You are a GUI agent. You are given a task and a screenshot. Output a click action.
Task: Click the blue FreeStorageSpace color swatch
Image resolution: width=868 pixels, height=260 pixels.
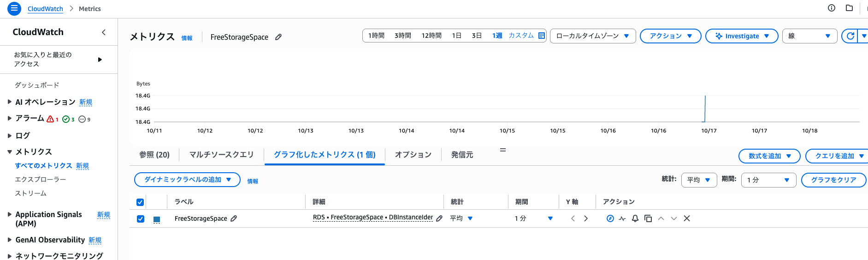tap(157, 219)
